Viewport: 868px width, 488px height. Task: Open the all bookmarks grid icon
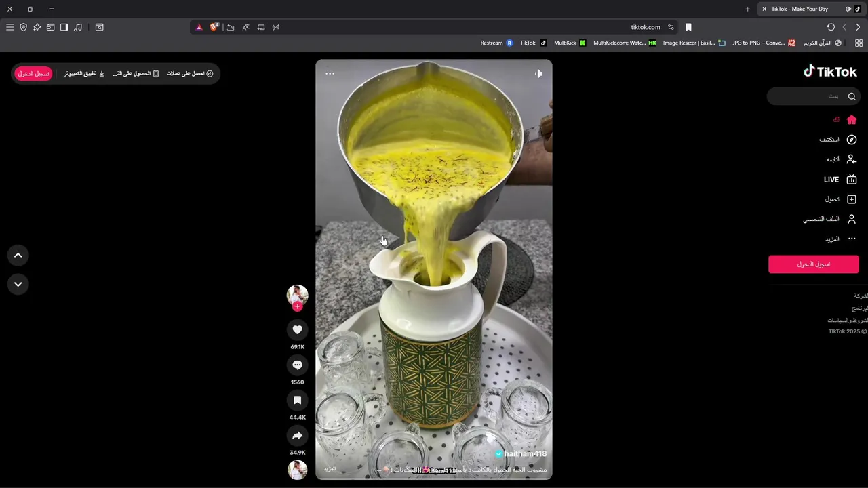click(859, 43)
